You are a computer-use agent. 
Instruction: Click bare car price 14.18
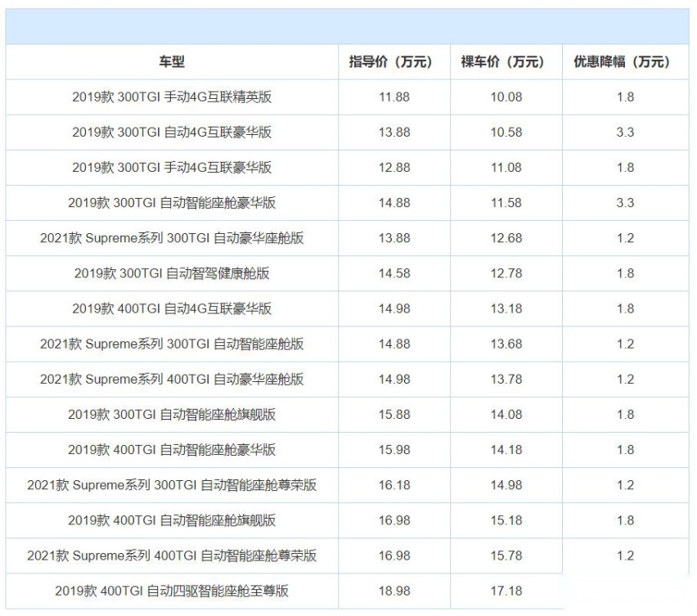click(x=506, y=450)
